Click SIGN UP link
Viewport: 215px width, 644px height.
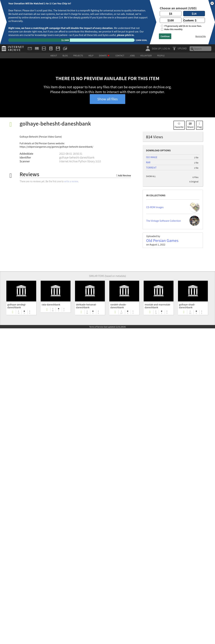click(156, 49)
